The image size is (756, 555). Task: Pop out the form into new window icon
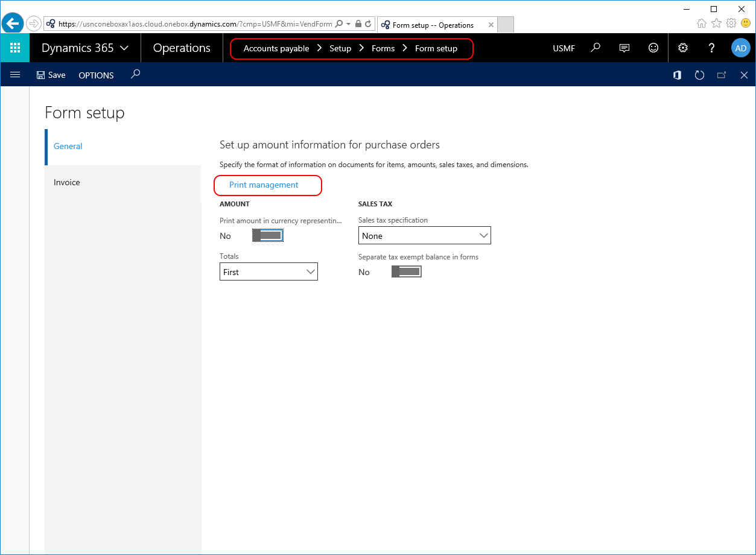click(x=722, y=75)
